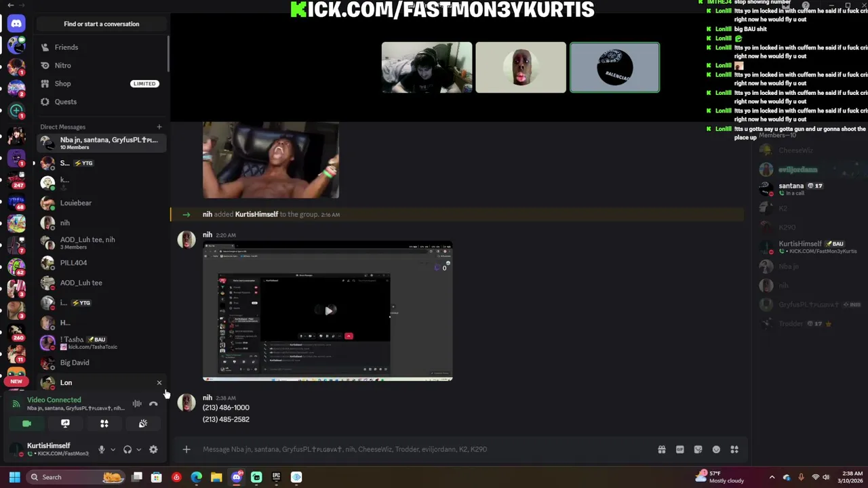Open User Settings gear
Screen dimensions: 868x488
153,449
